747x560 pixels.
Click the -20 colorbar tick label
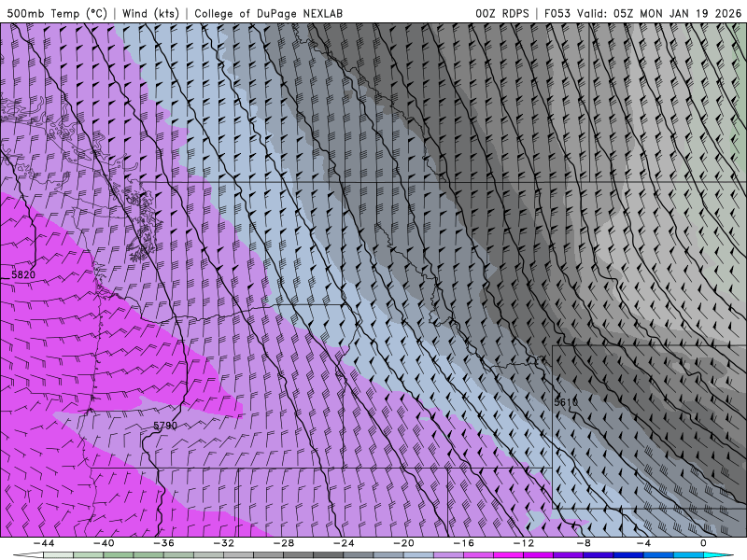click(403, 543)
